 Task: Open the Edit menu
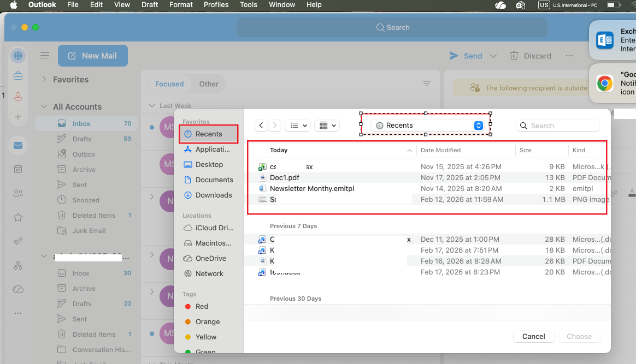point(96,5)
